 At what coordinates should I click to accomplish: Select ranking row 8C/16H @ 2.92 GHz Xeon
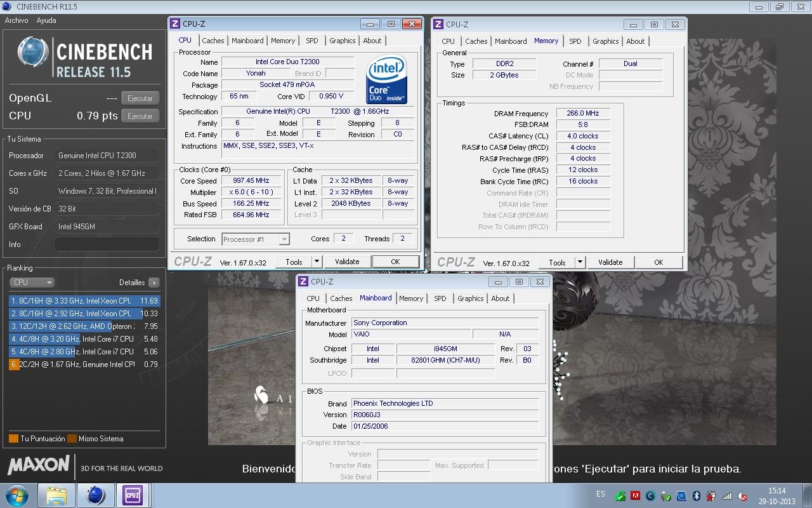click(84, 314)
